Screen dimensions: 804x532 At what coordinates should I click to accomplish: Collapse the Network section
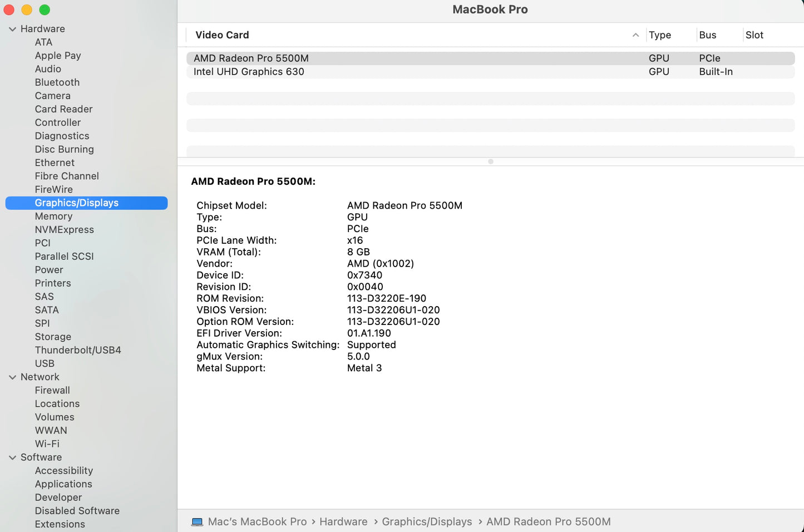pyautogui.click(x=12, y=377)
